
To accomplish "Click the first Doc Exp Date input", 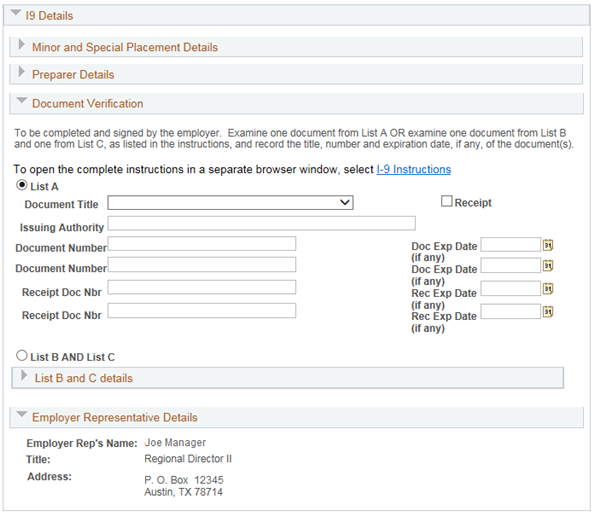I will pos(510,245).
